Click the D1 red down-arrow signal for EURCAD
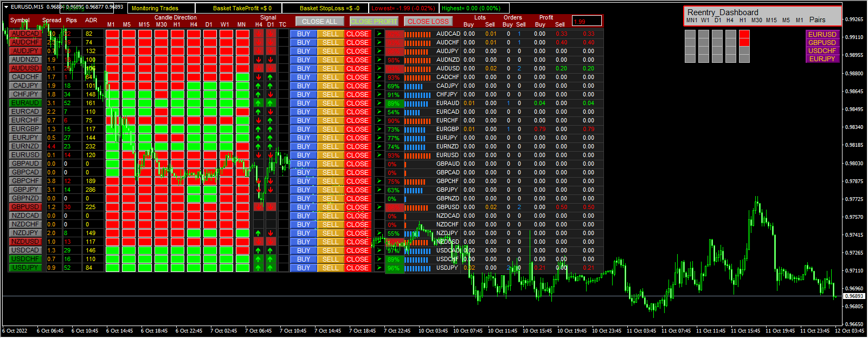Image resolution: width=868 pixels, height=338 pixels. 271,112
